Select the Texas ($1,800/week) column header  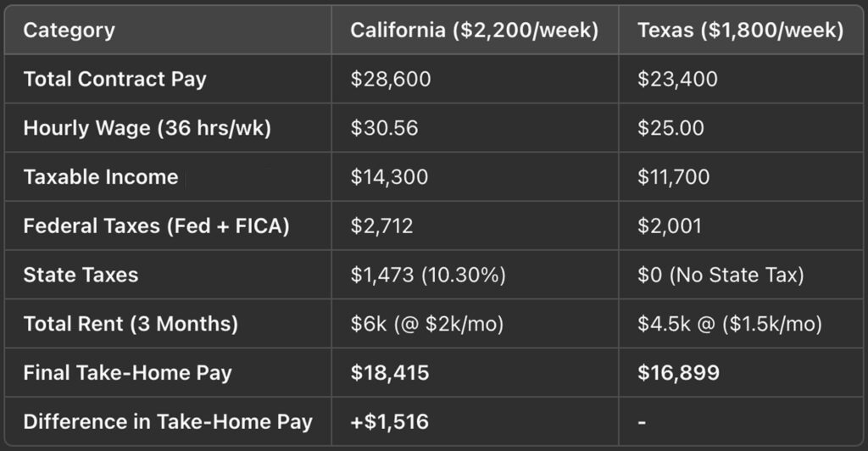[x=741, y=31]
